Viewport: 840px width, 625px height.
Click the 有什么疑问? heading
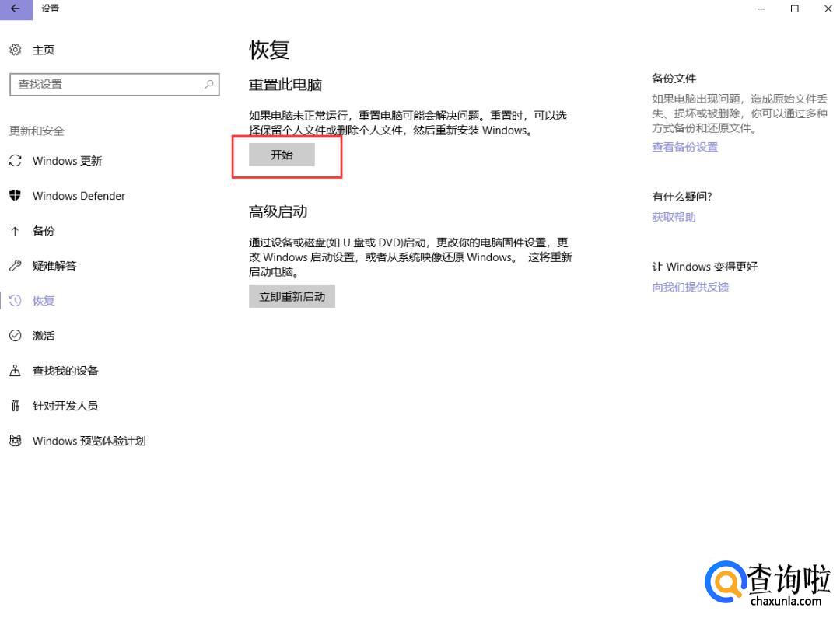[681, 197]
